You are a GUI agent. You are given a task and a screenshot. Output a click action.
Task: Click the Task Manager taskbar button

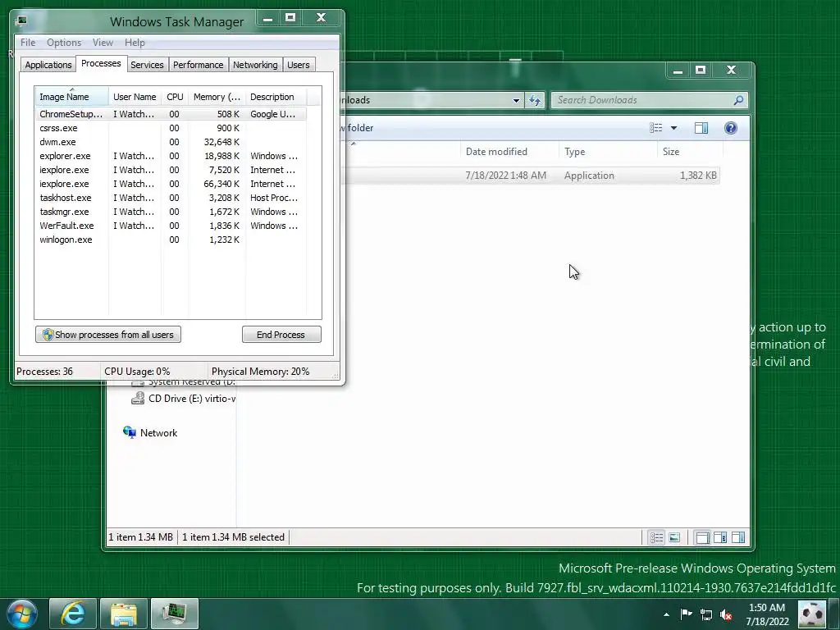pyautogui.click(x=175, y=614)
